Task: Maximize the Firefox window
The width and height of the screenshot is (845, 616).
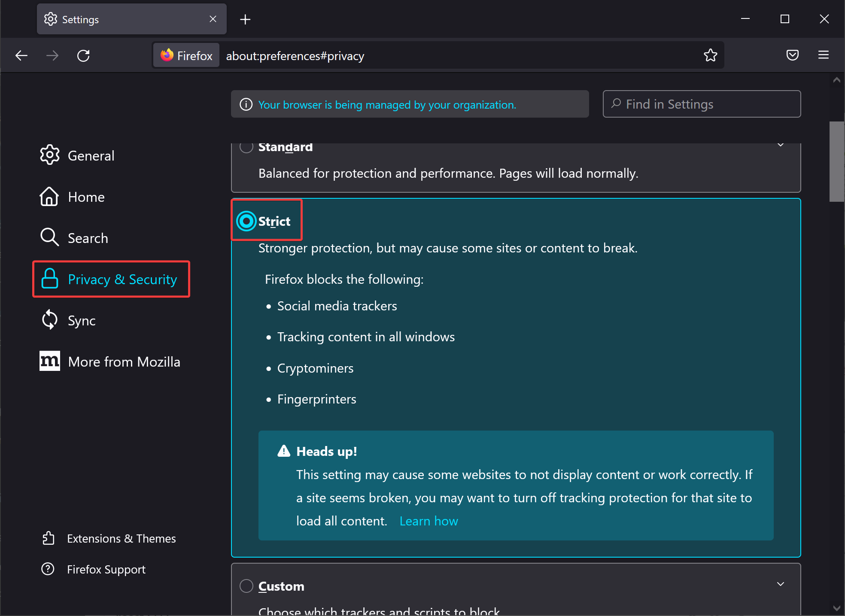Action: (785, 19)
